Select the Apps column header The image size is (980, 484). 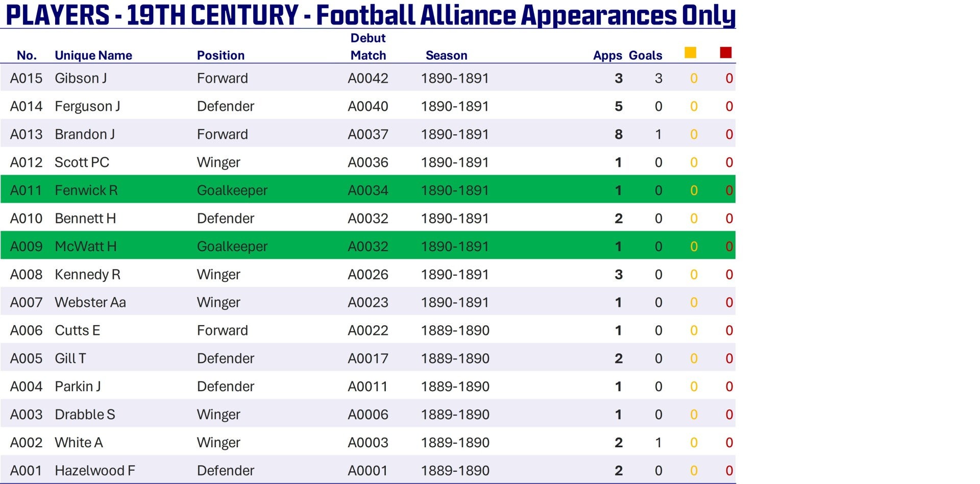607,55
